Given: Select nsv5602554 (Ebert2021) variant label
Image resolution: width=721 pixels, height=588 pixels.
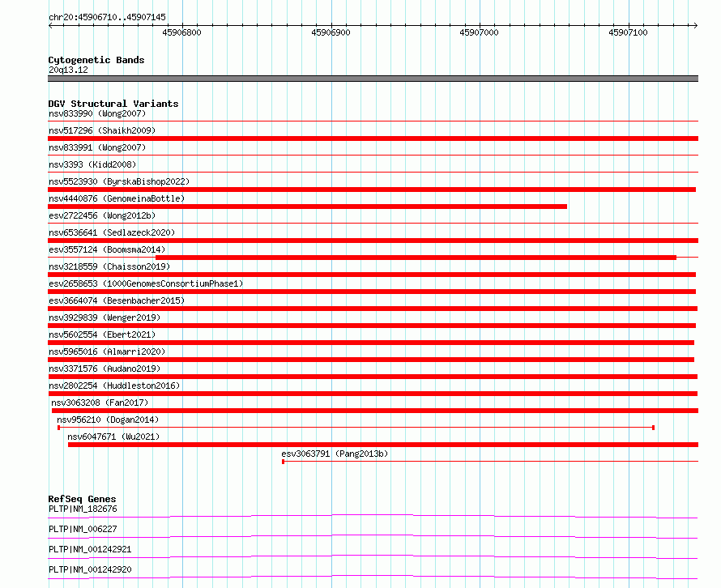Looking at the screenshot, I should pos(102,334).
